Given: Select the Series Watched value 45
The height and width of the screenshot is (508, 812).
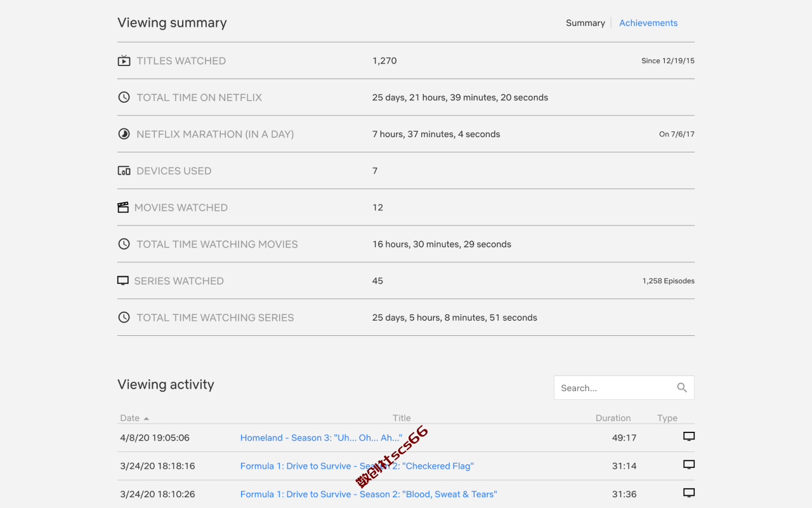Looking at the screenshot, I should (x=377, y=281).
